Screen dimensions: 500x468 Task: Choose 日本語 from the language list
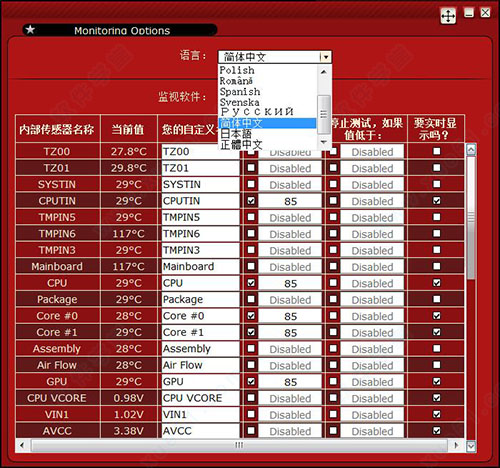click(236, 134)
